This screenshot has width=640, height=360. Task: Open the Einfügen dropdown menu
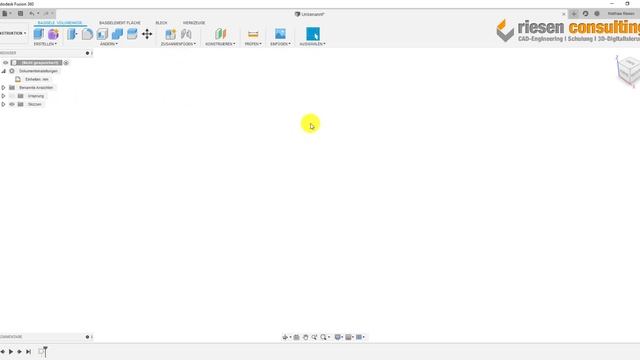click(x=280, y=44)
